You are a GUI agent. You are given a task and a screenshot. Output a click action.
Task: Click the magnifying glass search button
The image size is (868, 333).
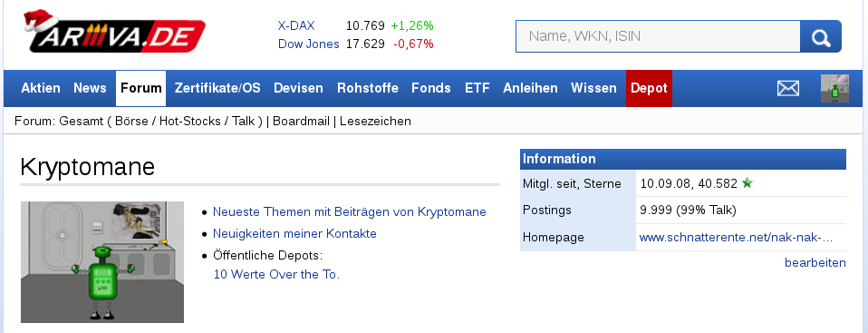pyautogui.click(x=821, y=36)
